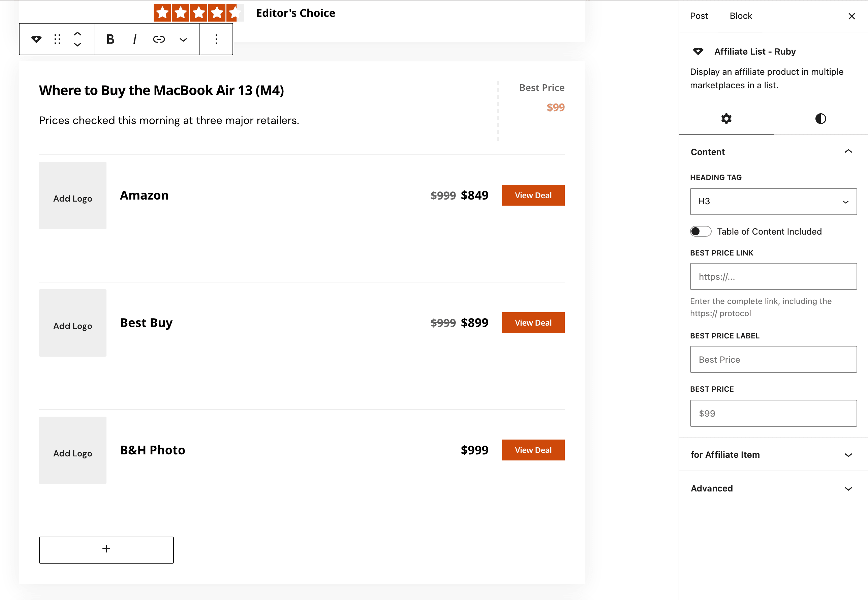Click the Amazon retailer name
868x600 pixels.
click(144, 196)
